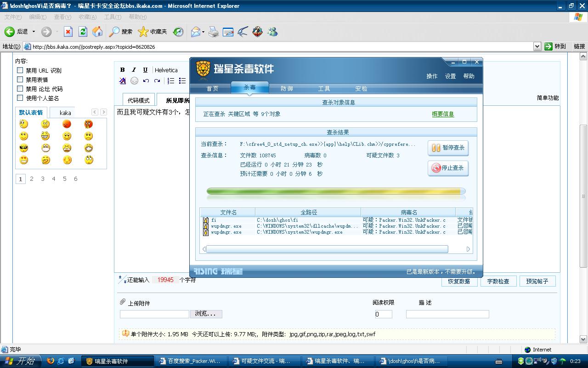Open the 设置 menu in Rising

[x=450, y=76]
